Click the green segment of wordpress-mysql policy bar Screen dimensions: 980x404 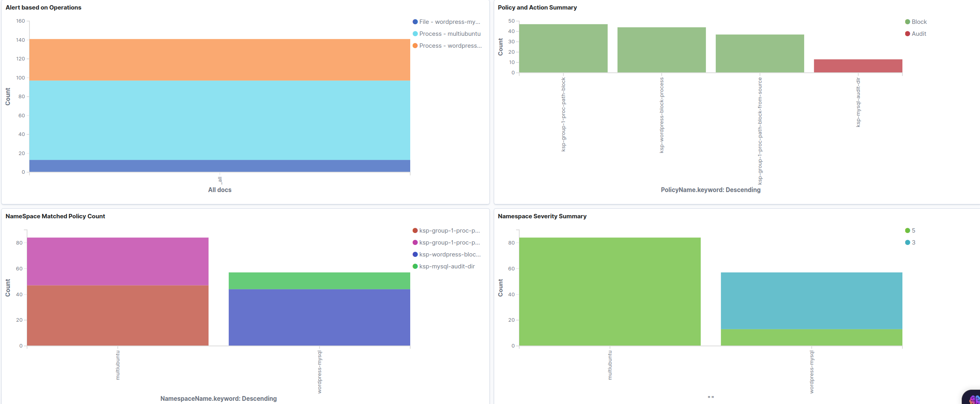[320, 281]
